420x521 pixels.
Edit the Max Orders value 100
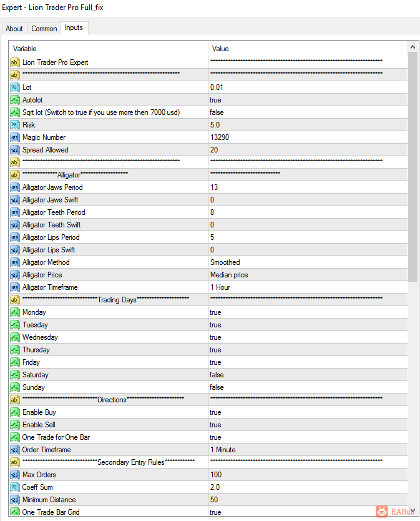pyautogui.click(x=308, y=475)
